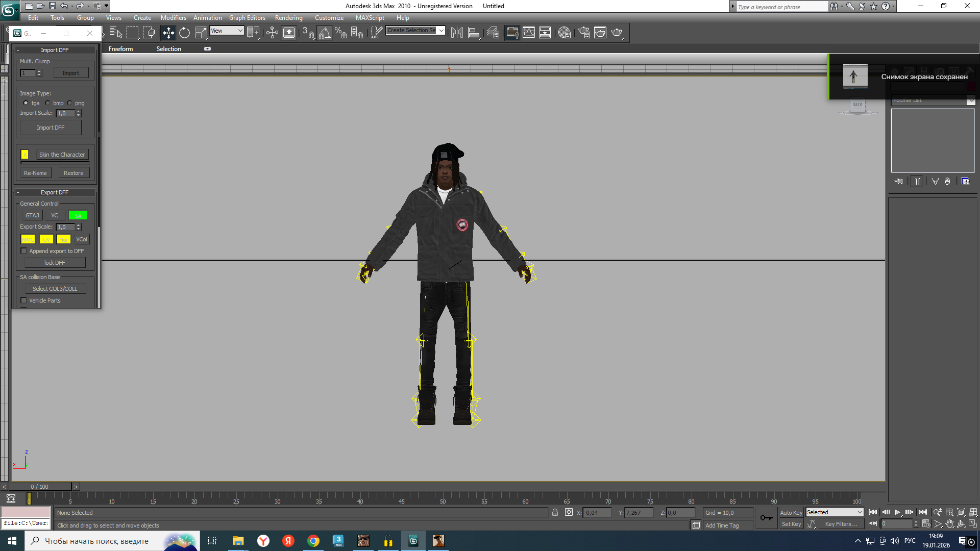The width and height of the screenshot is (980, 551).
Task: Open the MAXScript menu
Action: (370, 18)
